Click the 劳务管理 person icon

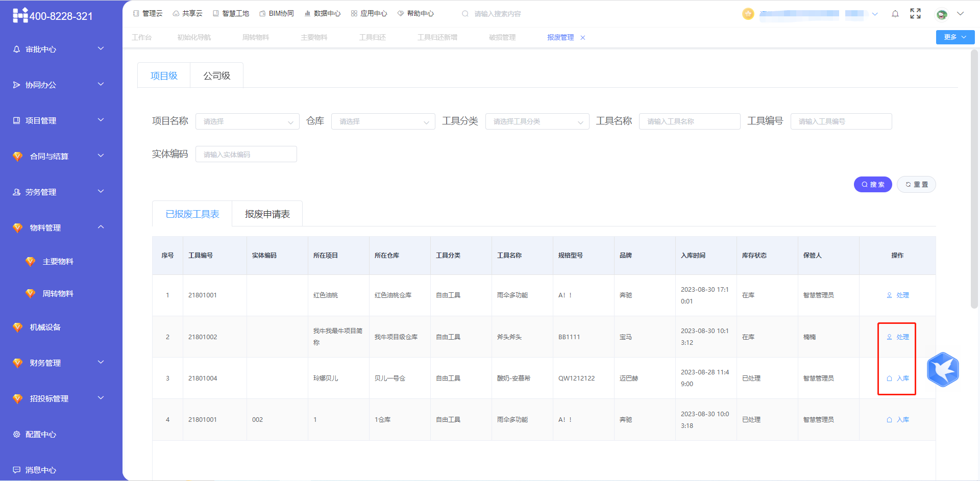tap(16, 192)
